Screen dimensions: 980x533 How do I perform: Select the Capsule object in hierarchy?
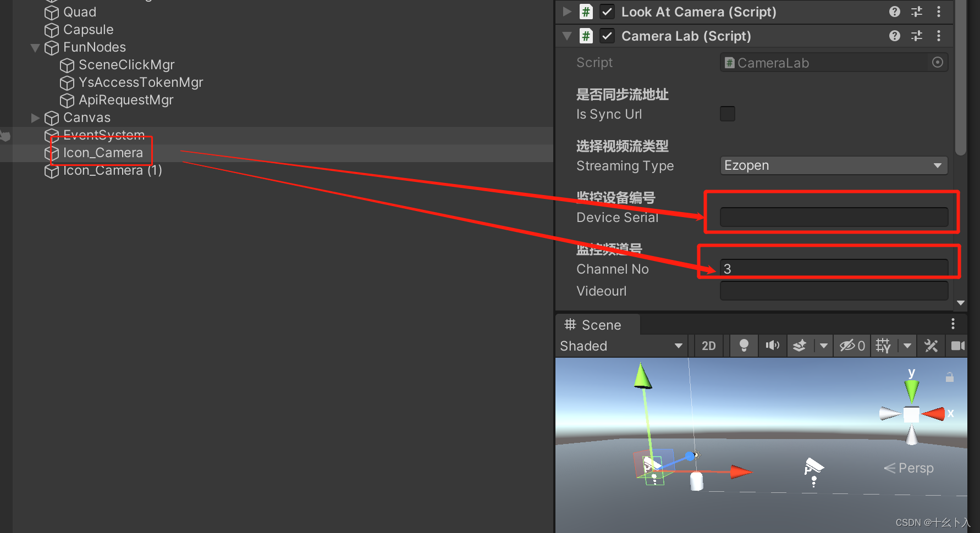click(x=88, y=30)
